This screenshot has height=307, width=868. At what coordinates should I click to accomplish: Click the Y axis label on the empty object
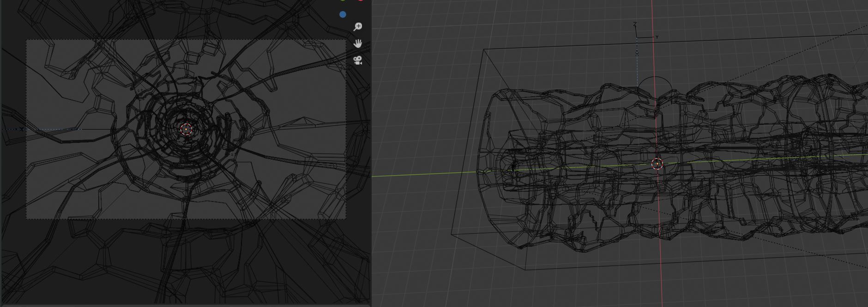(x=657, y=37)
